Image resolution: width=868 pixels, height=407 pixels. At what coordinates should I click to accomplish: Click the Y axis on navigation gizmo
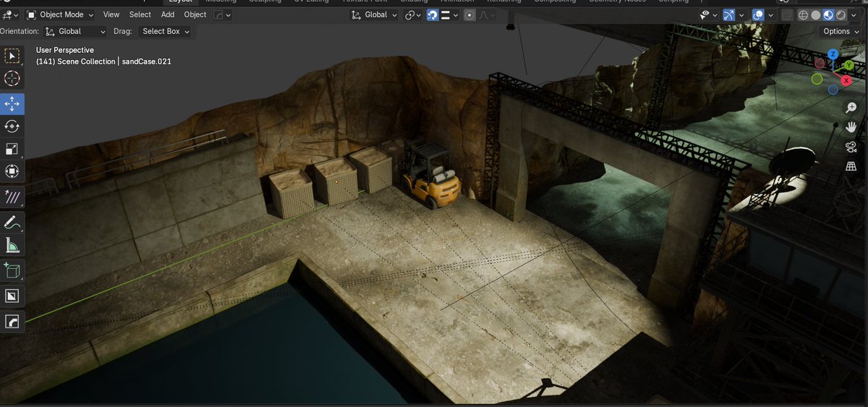(x=848, y=65)
